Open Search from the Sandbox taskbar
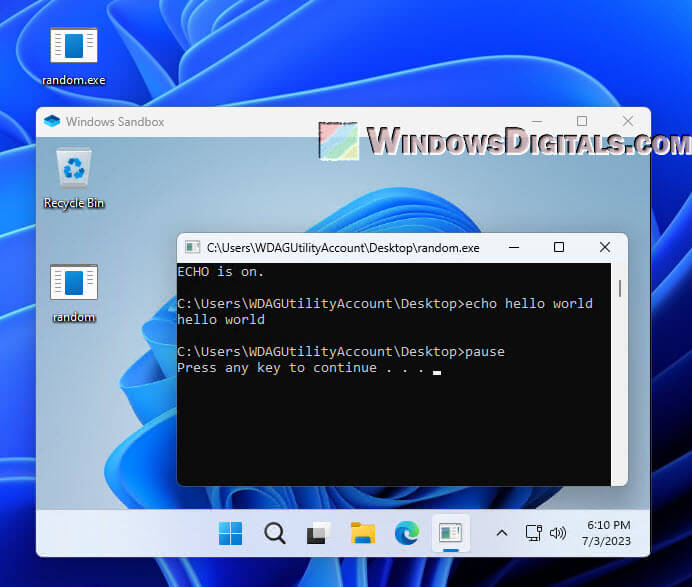This screenshot has height=587, width=692. (x=275, y=533)
